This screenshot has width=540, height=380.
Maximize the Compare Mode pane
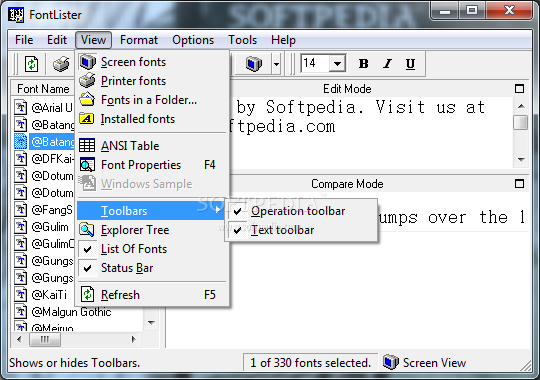coord(519,184)
